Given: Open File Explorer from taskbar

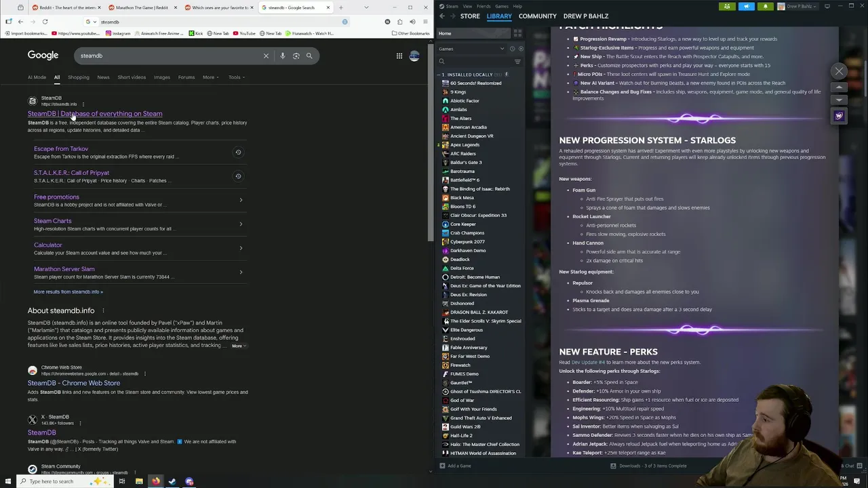Looking at the screenshot, I should click(x=139, y=481).
